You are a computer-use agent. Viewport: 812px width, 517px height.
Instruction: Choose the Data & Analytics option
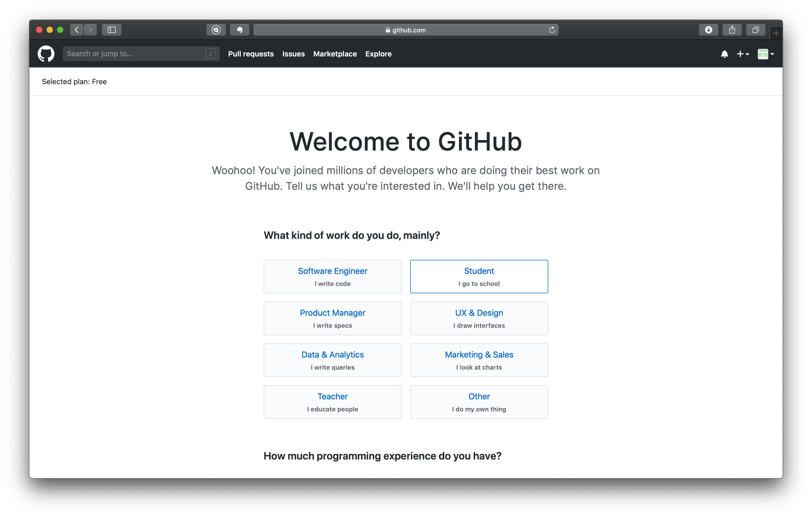(x=332, y=360)
